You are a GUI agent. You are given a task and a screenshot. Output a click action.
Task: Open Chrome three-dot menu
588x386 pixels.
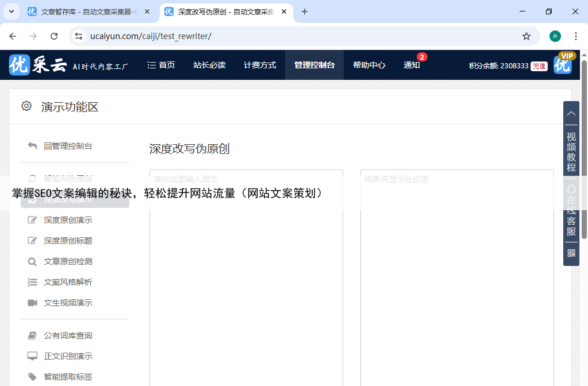(x=575, y=36)
